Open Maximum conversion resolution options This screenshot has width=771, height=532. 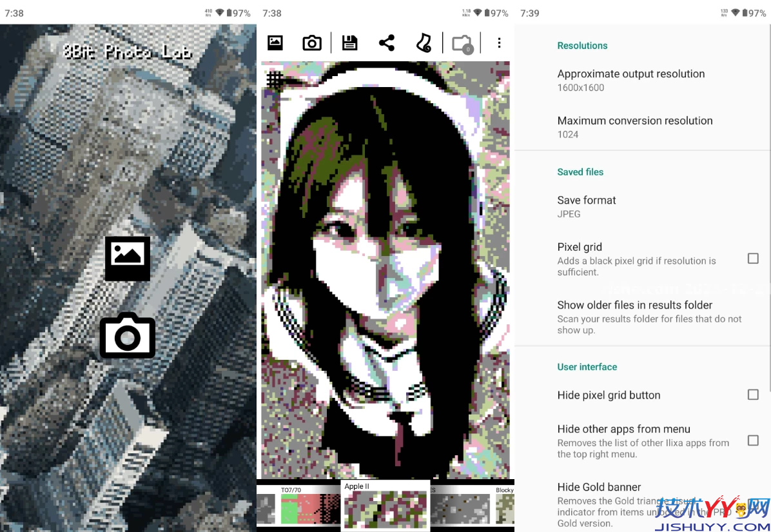pos(634,127)
